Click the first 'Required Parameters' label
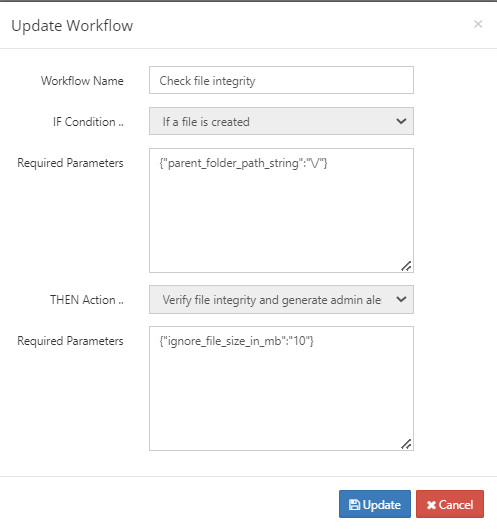 (70, 163)
